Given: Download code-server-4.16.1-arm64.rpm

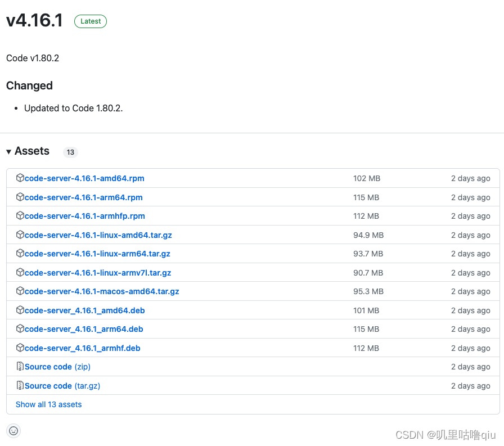Looking at the screenshot, I should (84, 197).
